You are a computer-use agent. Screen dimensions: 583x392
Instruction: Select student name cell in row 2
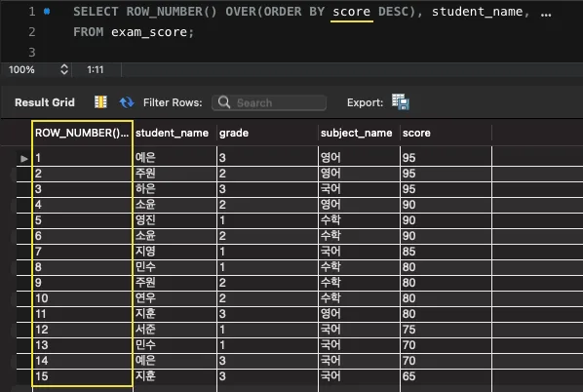pyautogui.click(x=175, y=174)
